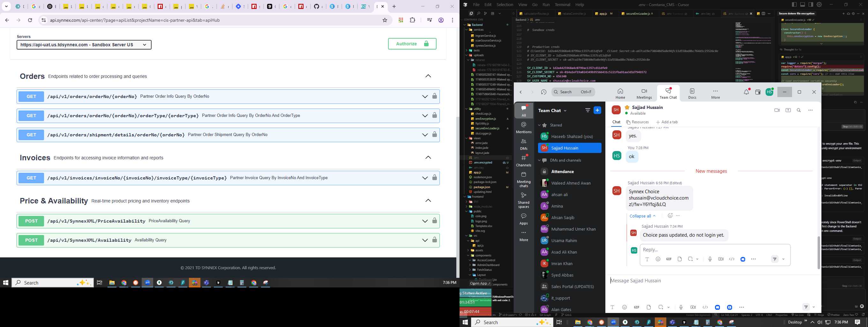Open Attendance channel in Zoom
The height and width of the screenshot is (327, 868).
[570, 171]
